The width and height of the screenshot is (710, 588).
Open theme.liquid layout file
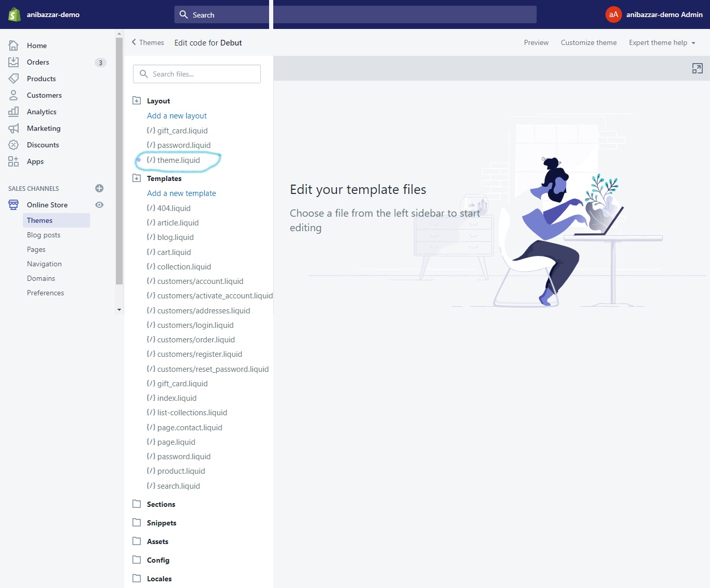(178, 160)
